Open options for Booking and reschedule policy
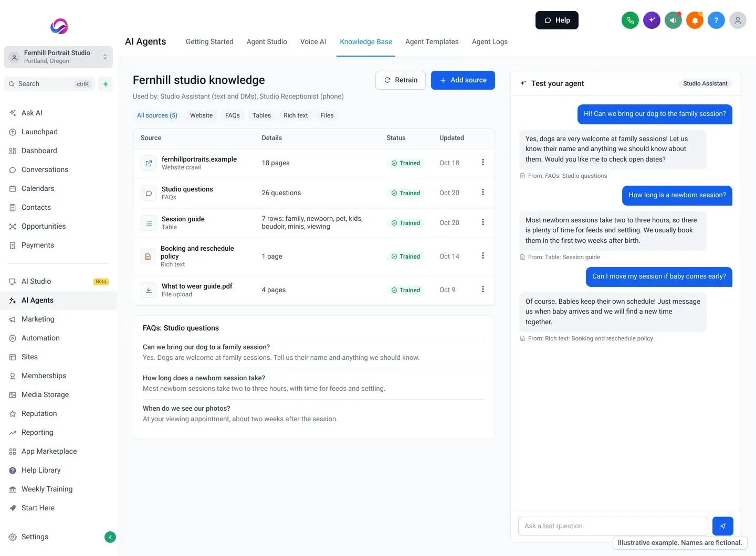756x556 pixels. tap(483, 256)
